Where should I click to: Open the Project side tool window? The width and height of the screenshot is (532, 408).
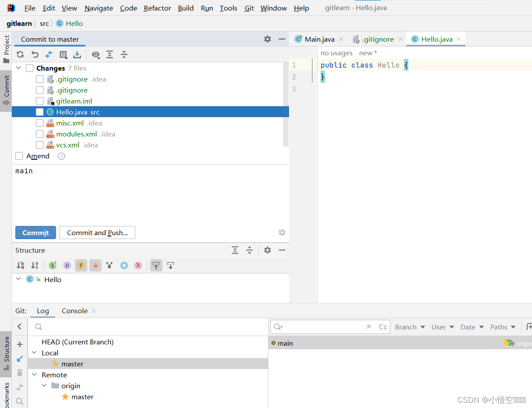click(x=6, y=50)
